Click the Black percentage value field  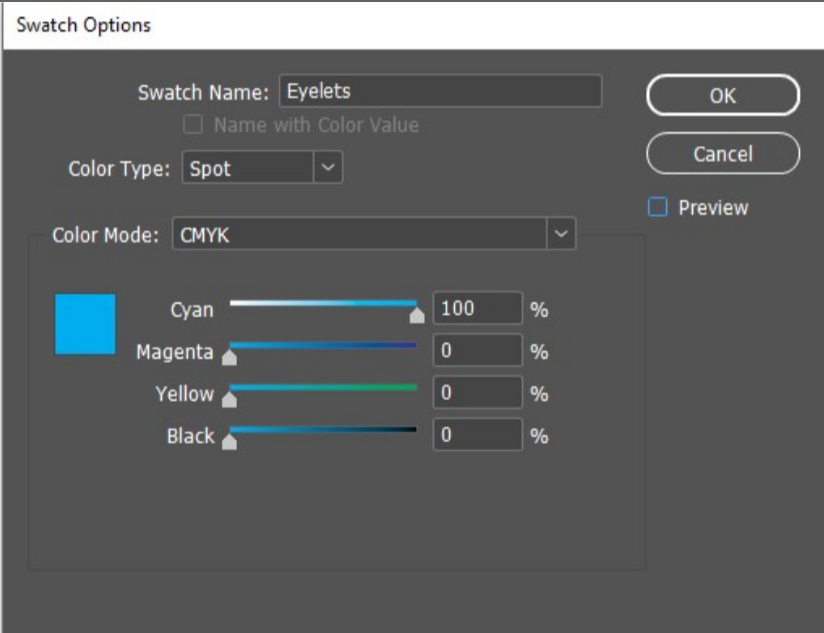[478, 434]
